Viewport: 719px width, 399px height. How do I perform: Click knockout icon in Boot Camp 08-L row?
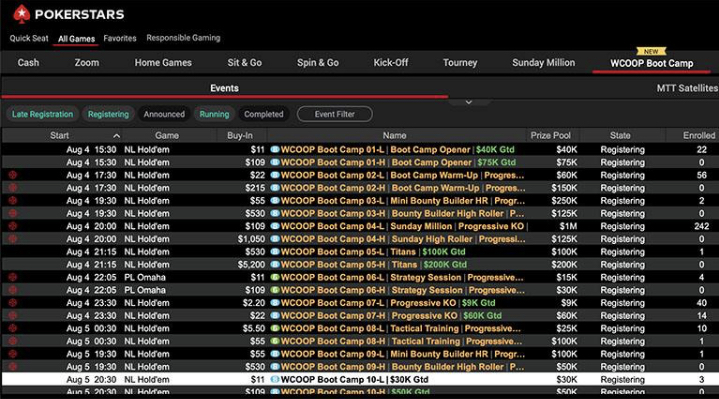coord(13,328)
